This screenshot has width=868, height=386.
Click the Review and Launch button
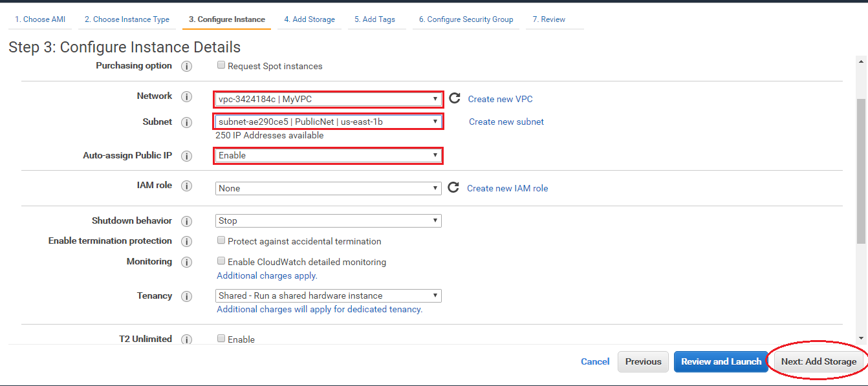point(721,361)
